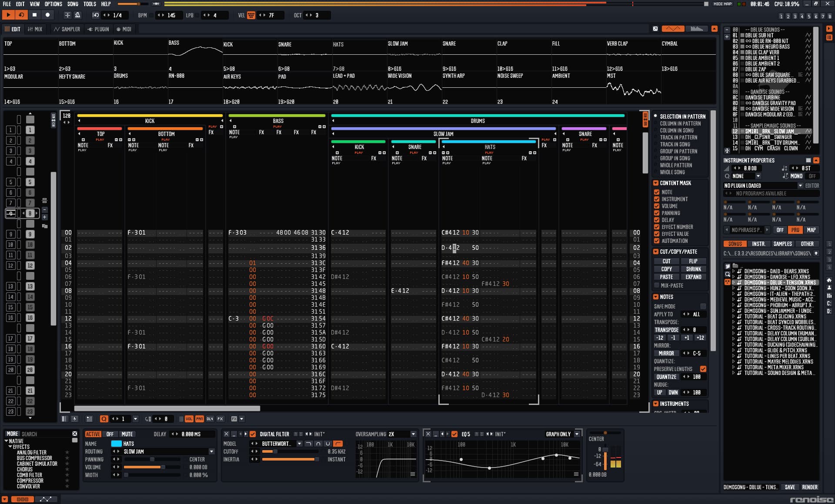Toggle FX column visibility button
The height and width of the screenshot is (504, 835).
[220, 419]
